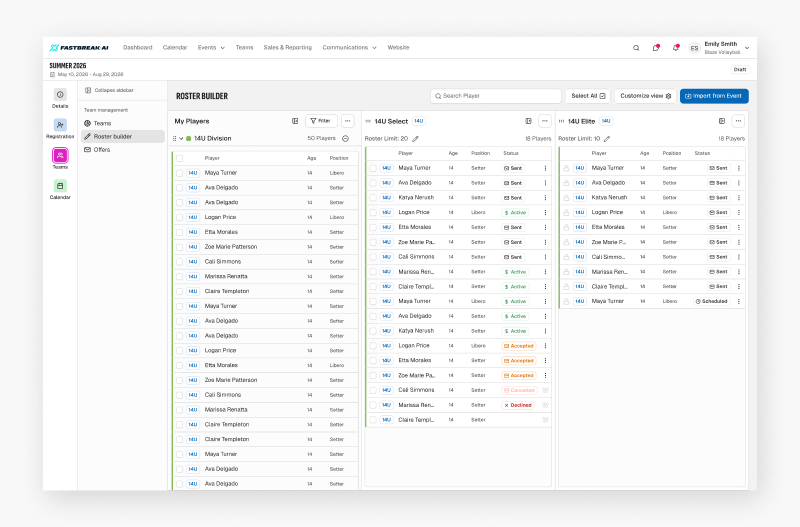Open the Details sidebar icon

point(60,95)
